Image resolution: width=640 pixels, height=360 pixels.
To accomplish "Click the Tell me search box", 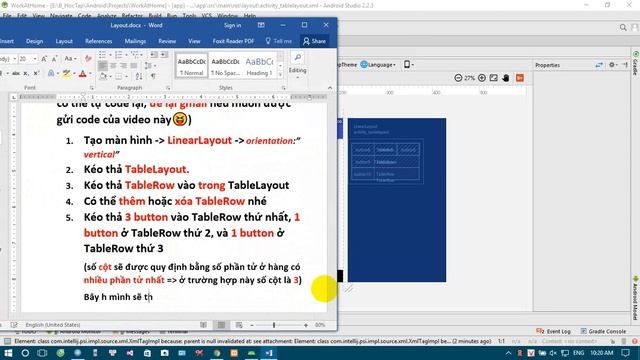I will (279, 41).
